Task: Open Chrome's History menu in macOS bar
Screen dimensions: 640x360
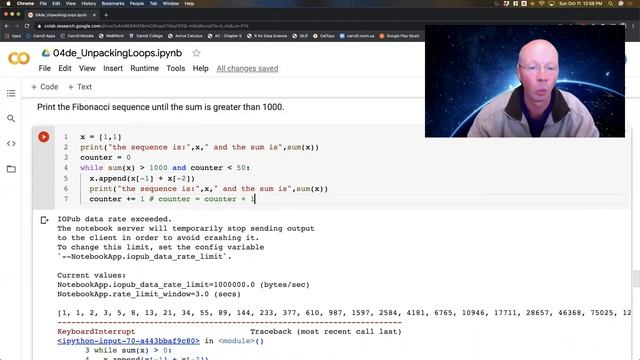Action: (89, 3)
